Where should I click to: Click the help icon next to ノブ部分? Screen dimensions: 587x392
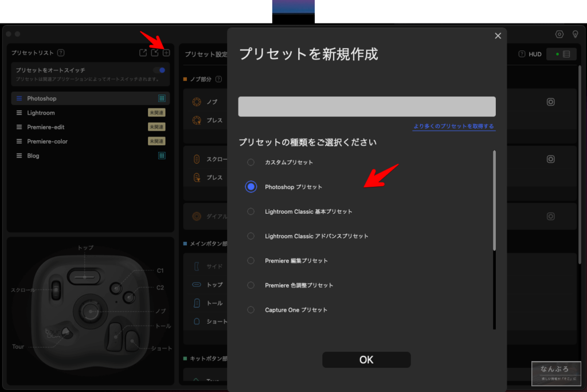click(x=218, y=79)
